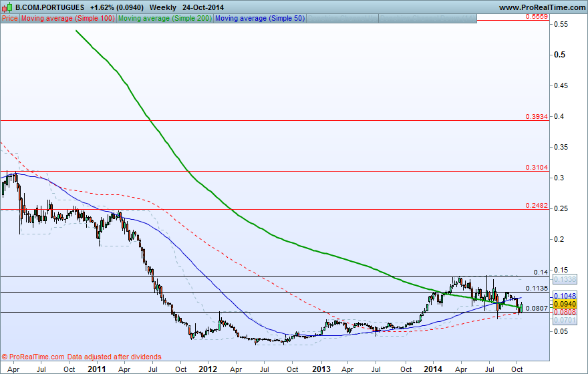
Task: Select the greyed Donchian Channel Up tab
Action: tap(342, 18)
